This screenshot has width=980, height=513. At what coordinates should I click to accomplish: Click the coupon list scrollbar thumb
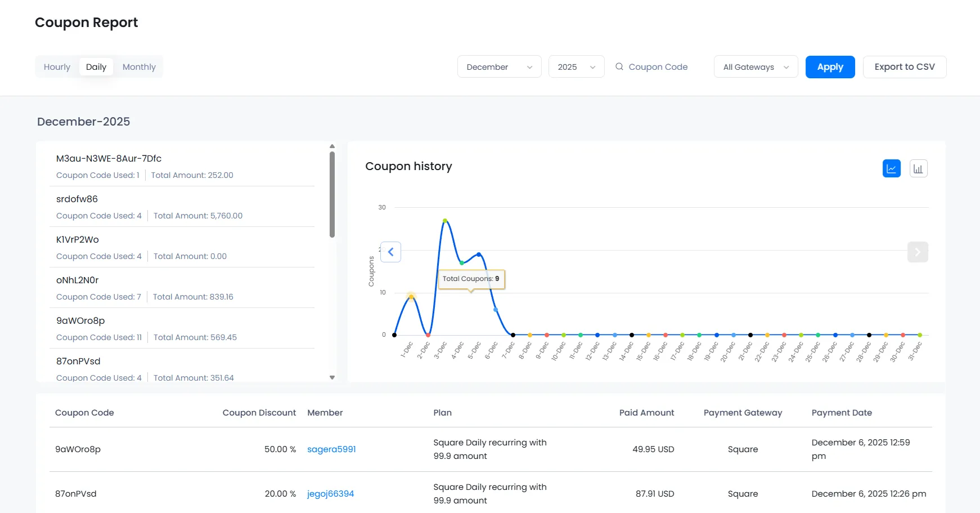[x=332, y=194]
